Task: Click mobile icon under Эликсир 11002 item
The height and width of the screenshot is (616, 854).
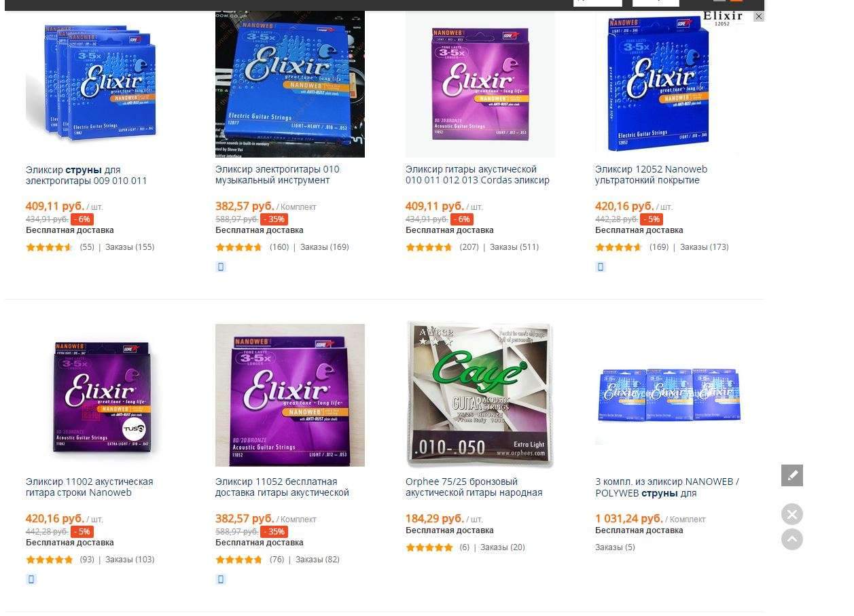Action: pyautogui.click(x=31, y=579)
